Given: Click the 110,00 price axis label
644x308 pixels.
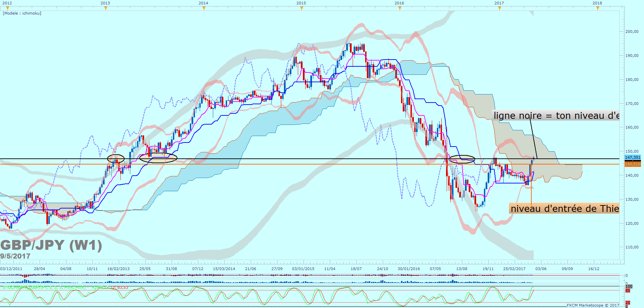Looking at the screenshot, I should pos(632,247).
